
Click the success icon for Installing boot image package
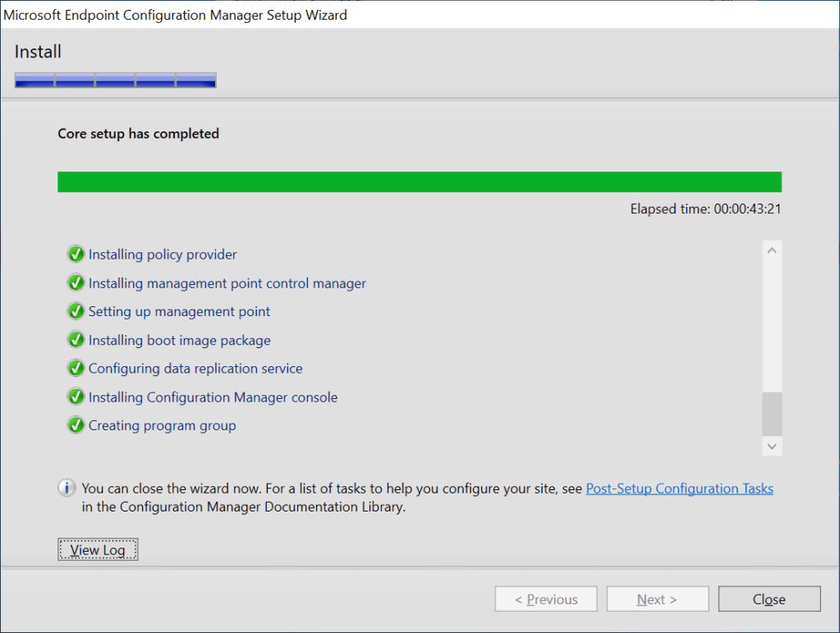tap(76, 340)
